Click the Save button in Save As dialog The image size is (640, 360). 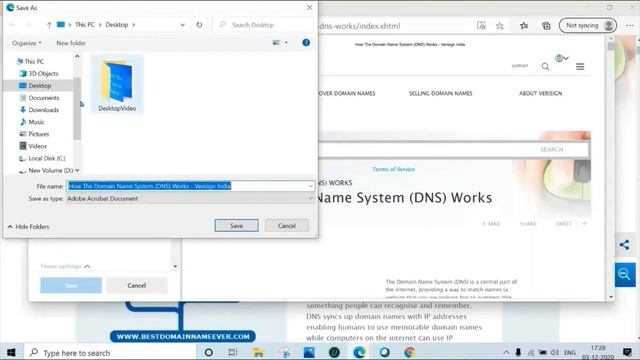(236, 225)
